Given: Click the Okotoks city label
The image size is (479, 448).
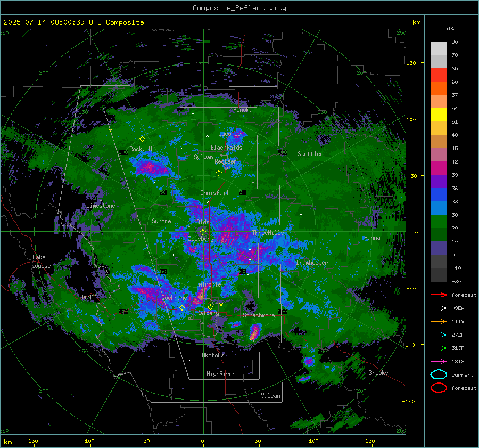Looking at the screenshot, I should click(213, 355).
